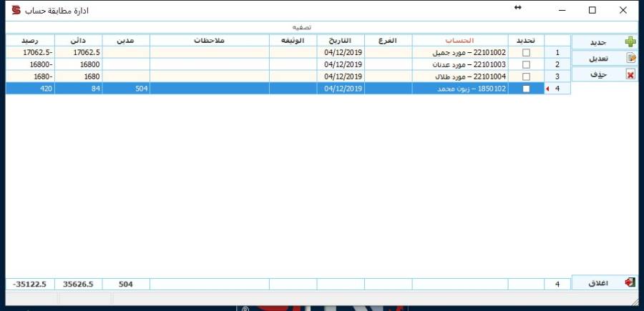Maximize the account reconciliation window
The height and width of the screenshot is (311, 644).
click(592, 10)
